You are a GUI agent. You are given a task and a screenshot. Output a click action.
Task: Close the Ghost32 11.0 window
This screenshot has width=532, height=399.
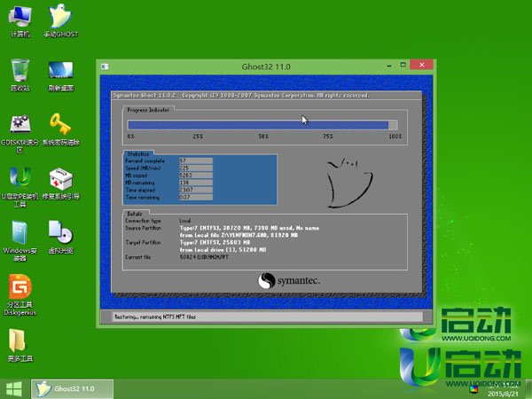tap(421, 65)
